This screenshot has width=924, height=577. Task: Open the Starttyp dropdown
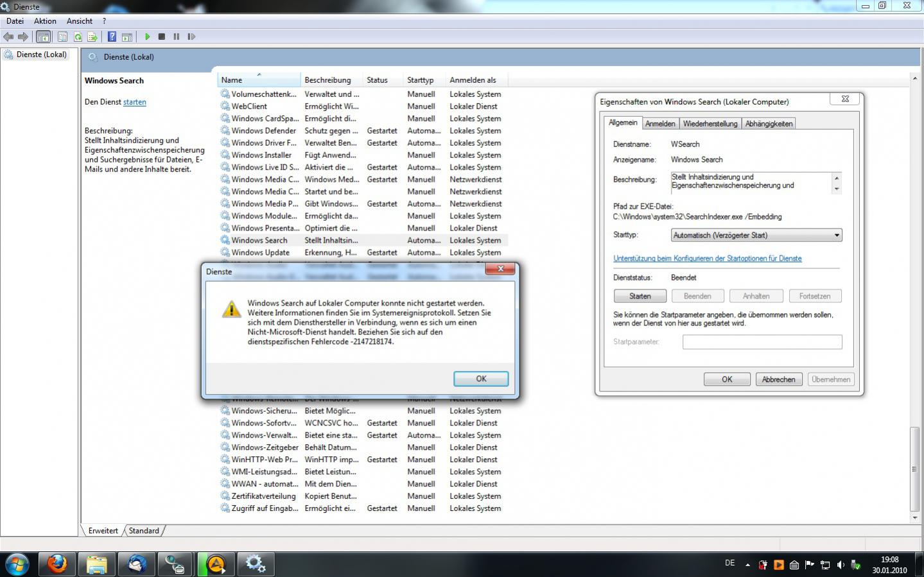click(756, 236)
